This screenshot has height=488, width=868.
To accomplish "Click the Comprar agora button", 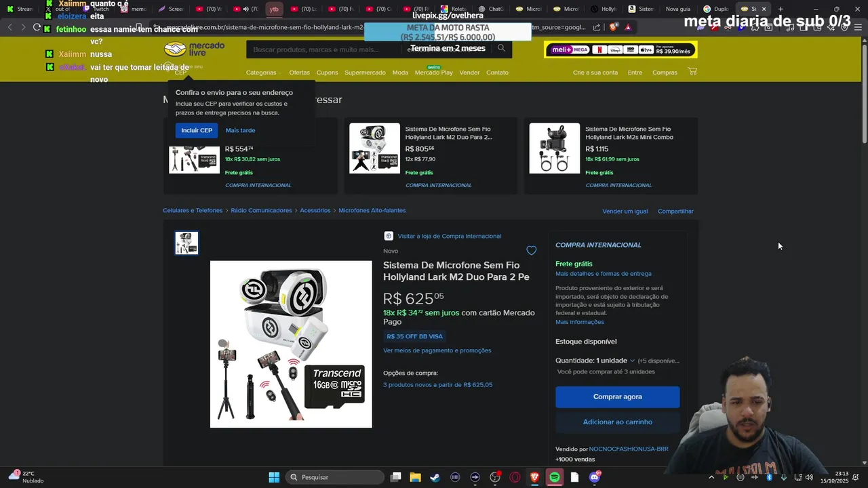I will point(617,396).
